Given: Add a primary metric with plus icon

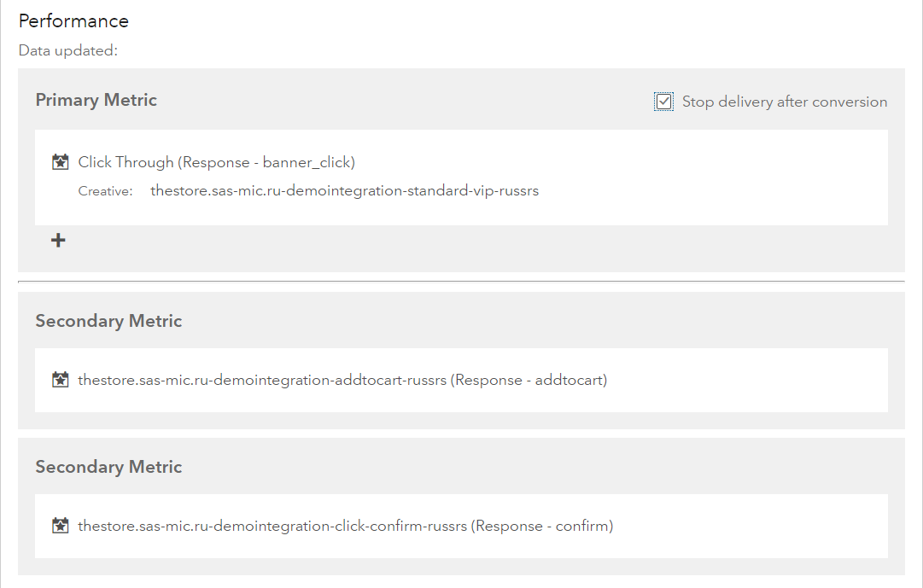Looking at the screenshot, I should coord(58,241).
